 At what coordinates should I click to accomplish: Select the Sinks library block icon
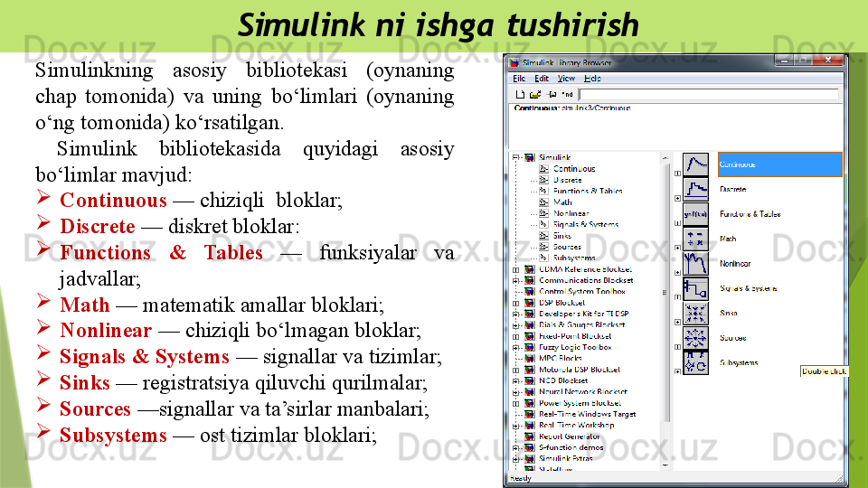click(695, 313)
